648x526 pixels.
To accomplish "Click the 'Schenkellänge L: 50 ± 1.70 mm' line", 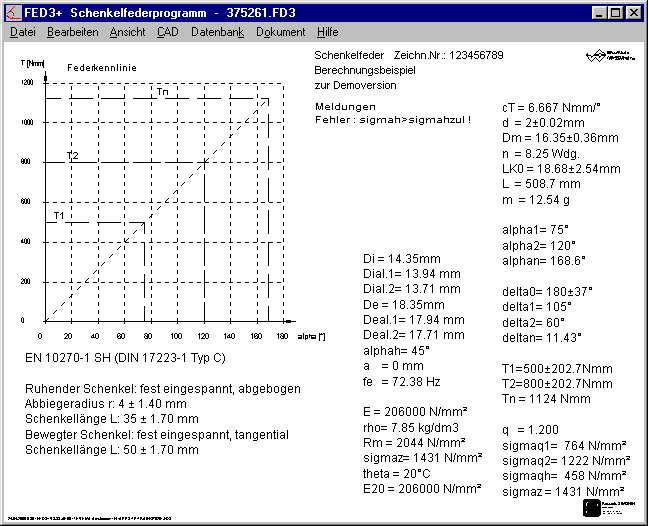I will click(112, 450).
